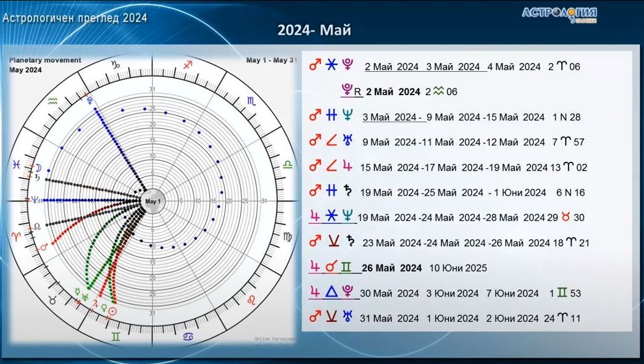Click the blue Pisces glyph on the wheel rim

pyautogui.click(x=16, y=165)
